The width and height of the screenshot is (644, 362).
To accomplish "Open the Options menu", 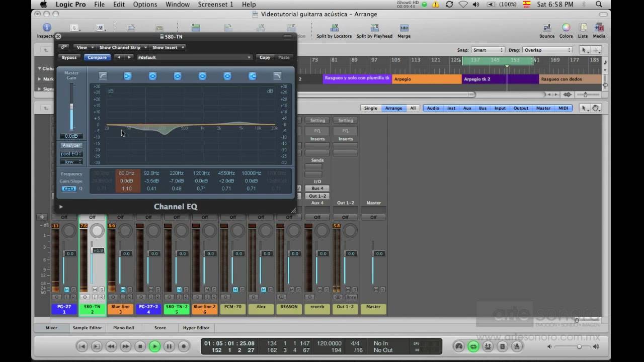I will click(145, 5).
